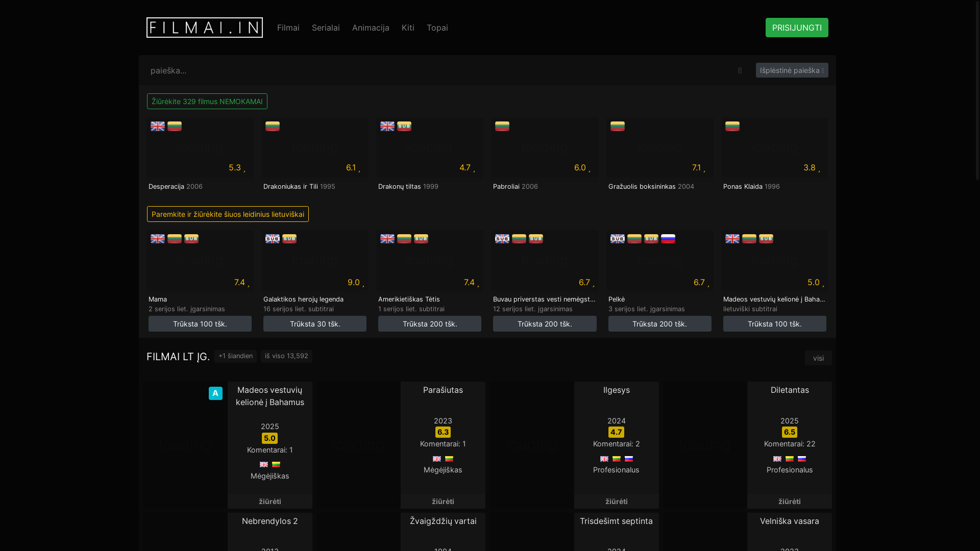Image resolution: width=980 pixels, height=551 pixels.
Task: Click the English SUB flag on Buvau priverstas poster
Action: click(502, 239)
